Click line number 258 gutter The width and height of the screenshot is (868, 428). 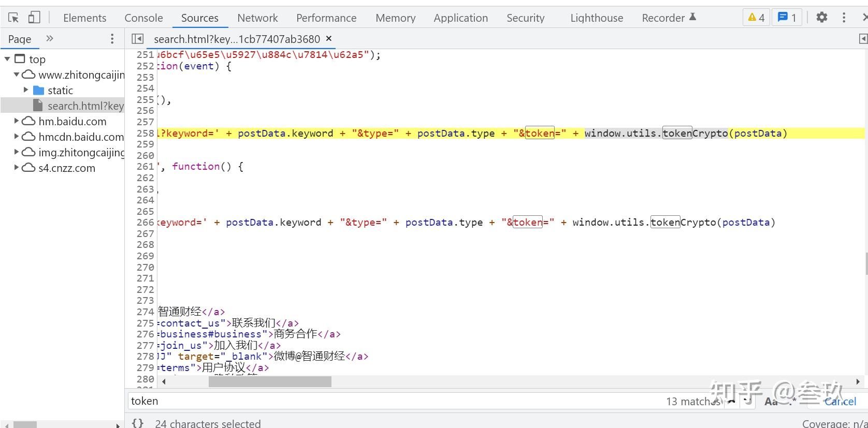(x=145, y=133)
